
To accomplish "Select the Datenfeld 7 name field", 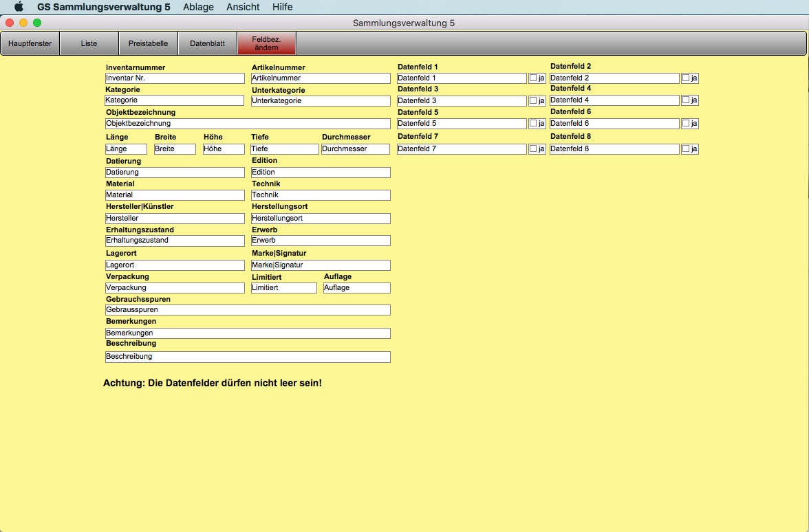I will coord(462,149).
